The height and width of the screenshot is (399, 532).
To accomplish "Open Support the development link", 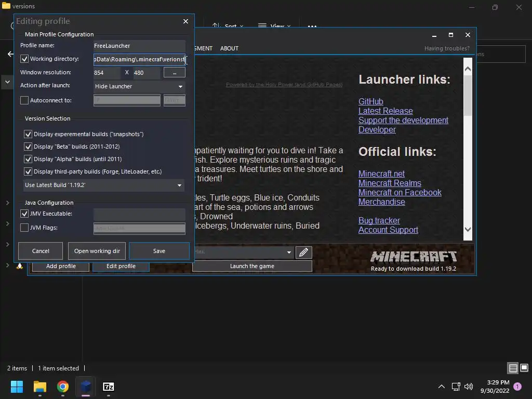I will pos(403,120).
